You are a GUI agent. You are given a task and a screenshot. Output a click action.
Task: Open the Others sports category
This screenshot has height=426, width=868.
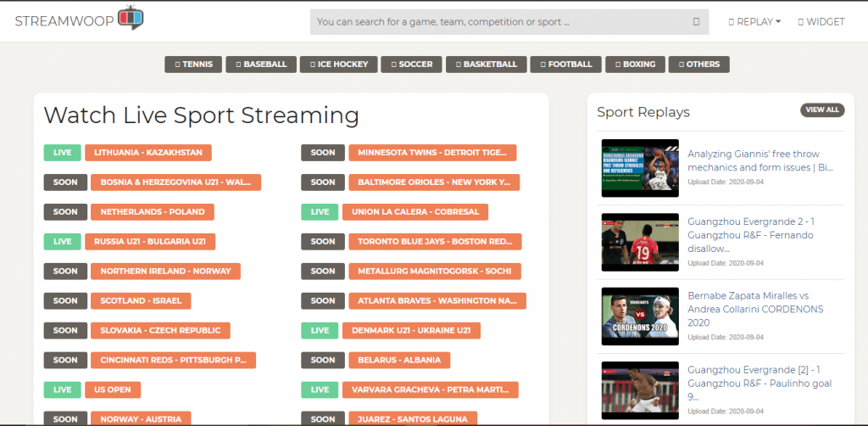(698, 64)
